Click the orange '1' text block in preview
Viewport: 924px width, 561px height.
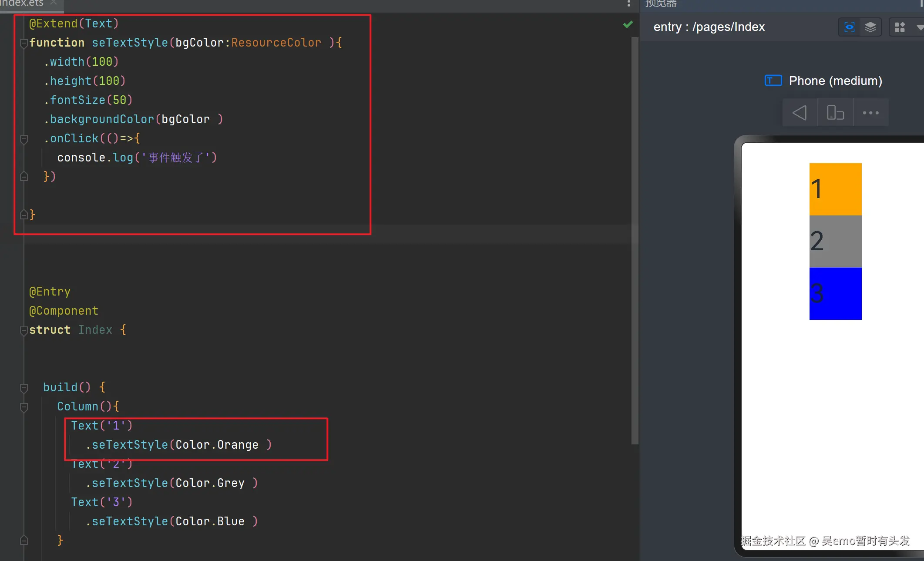tap(835, 189)
